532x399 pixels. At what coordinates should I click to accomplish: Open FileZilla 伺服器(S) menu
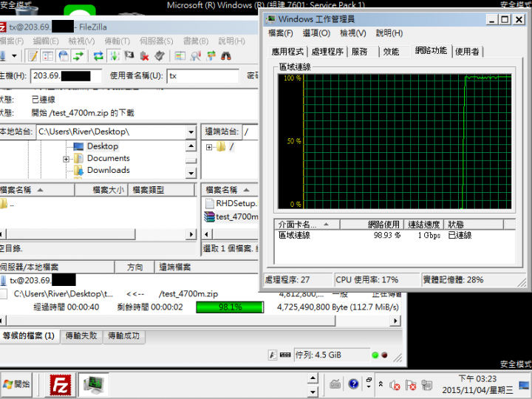[157, 41]
